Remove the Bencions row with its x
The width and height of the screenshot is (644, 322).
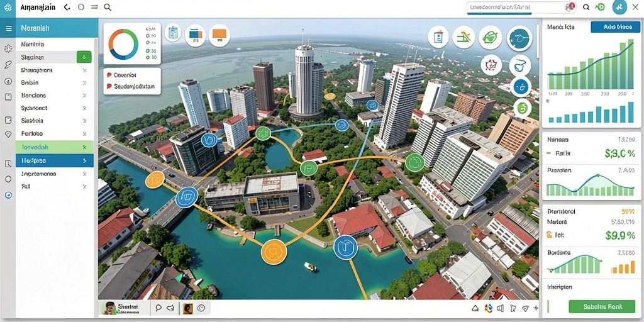coord(85,96)
